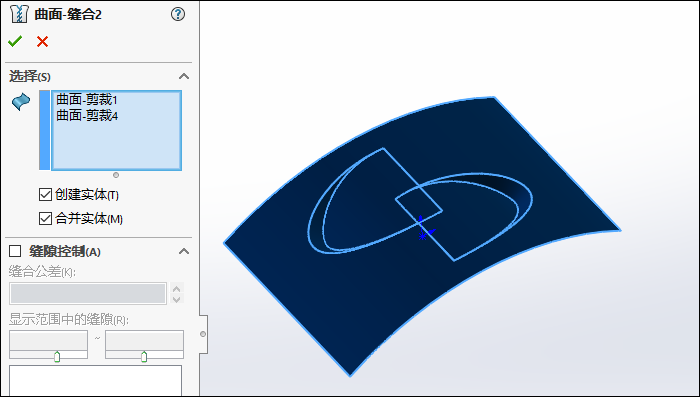This screenshot has height=397, width=700.
Task: Open the help question mark icon
Action: [178, 14]
